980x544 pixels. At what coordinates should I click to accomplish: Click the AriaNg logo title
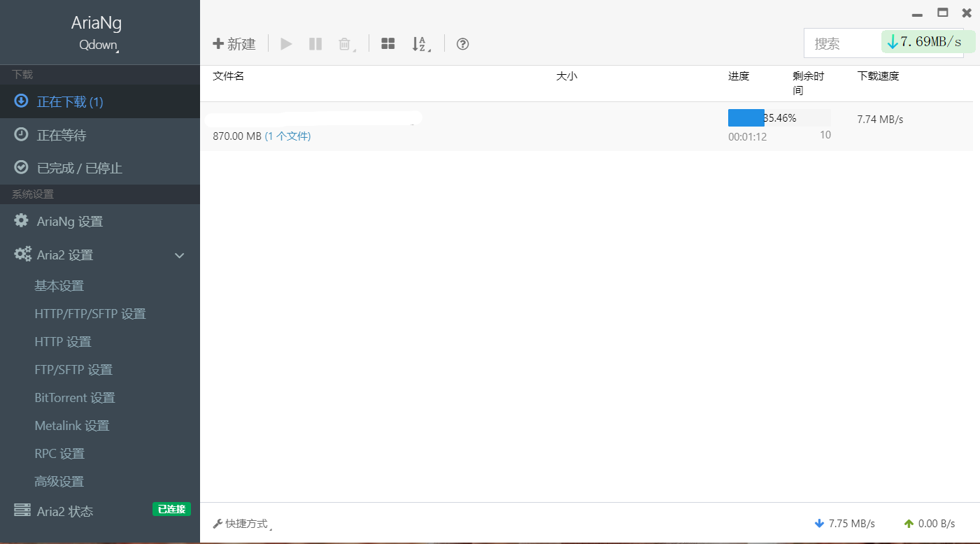click(x=97, y=22)
